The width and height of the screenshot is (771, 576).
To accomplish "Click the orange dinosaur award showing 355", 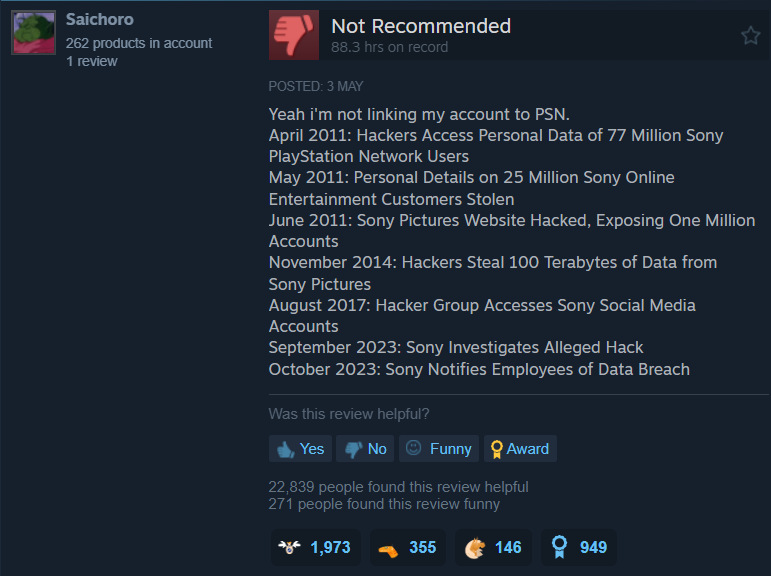I will pyautogui.click(x=407, y=547).
